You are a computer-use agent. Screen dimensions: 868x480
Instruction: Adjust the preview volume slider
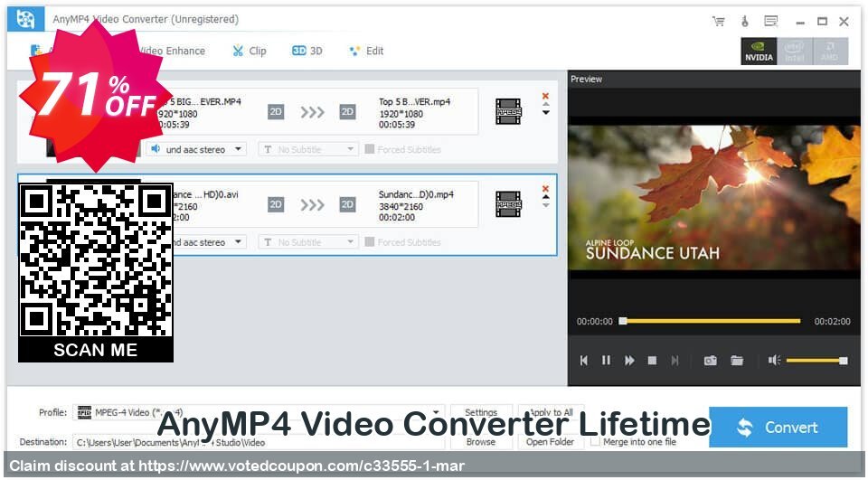point(816,361)
